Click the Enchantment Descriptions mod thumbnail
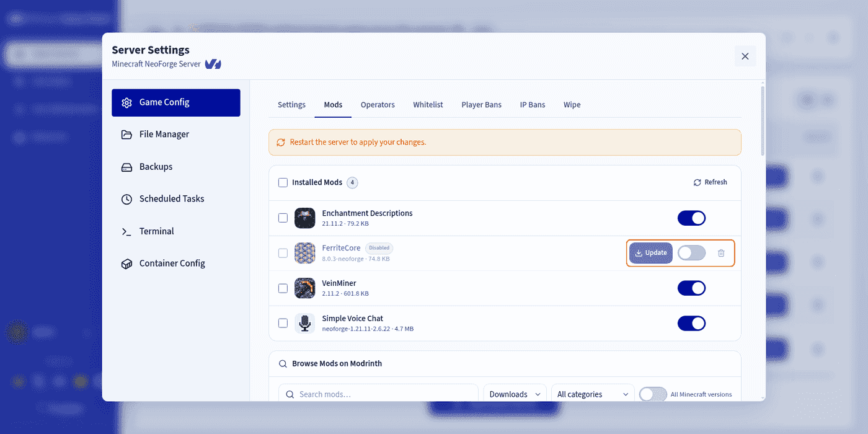 pyautogui.click(x=305, y=218)
